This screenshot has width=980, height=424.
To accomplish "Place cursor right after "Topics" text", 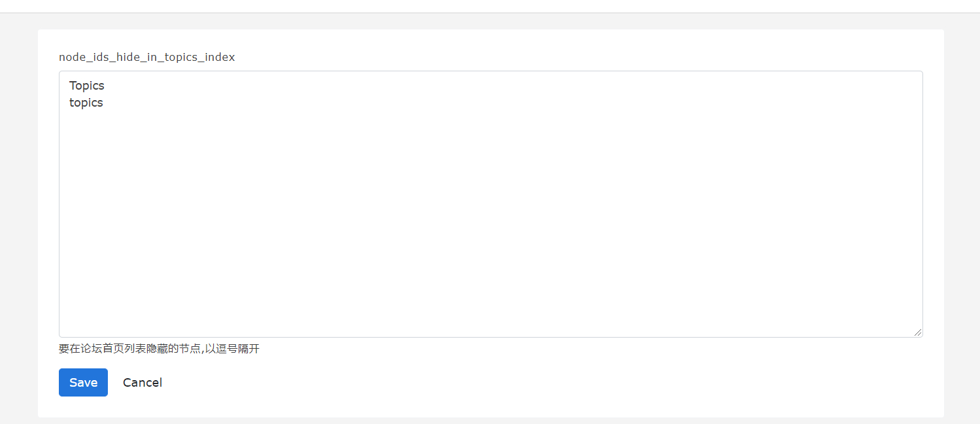I will point(105,86).
